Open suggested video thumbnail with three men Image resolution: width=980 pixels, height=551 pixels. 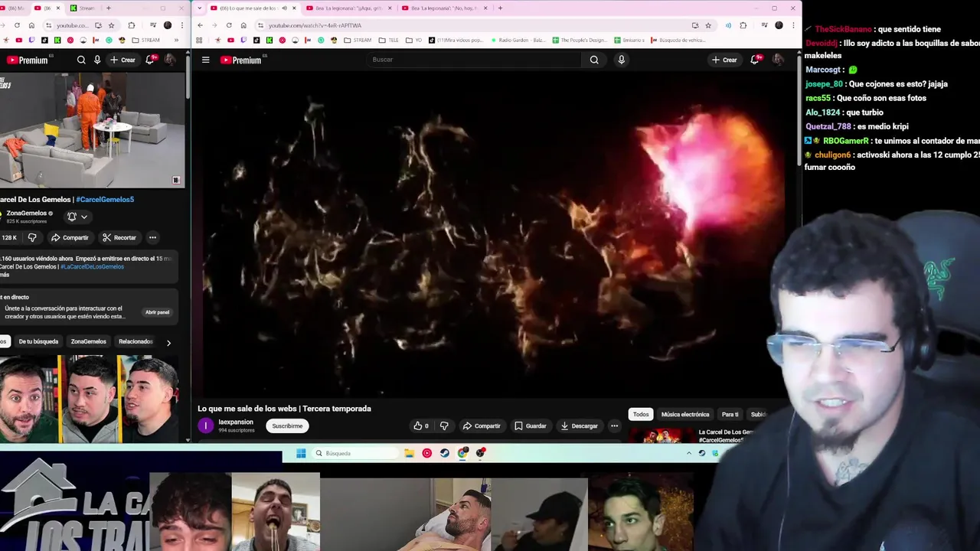(90, 399)
